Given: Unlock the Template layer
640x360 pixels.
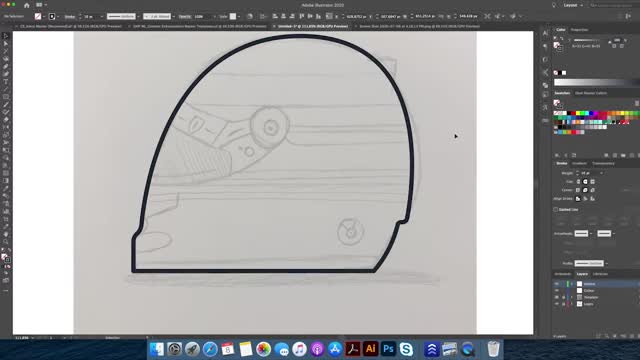Looking at the screenshot, I should coord(563,297).
